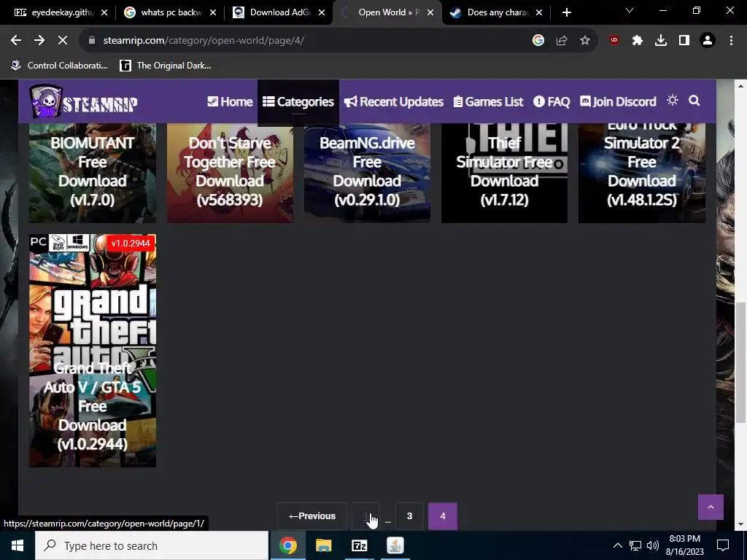The image size is (747, 560).
Task: Open 7-Zip from the taskbar
Action: (x=359, y=545)
